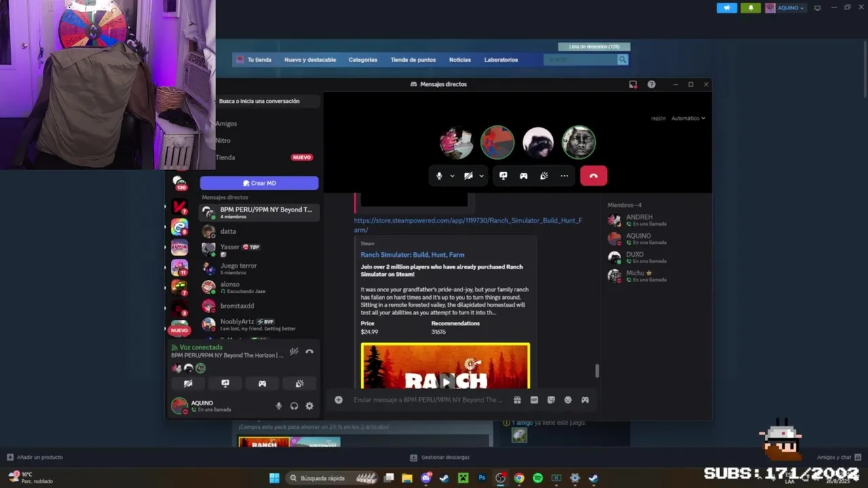Open soundboard in the call bar
The width and height of the screenshot is (868, 488).
pyautogui.click(x=544, y=176)
